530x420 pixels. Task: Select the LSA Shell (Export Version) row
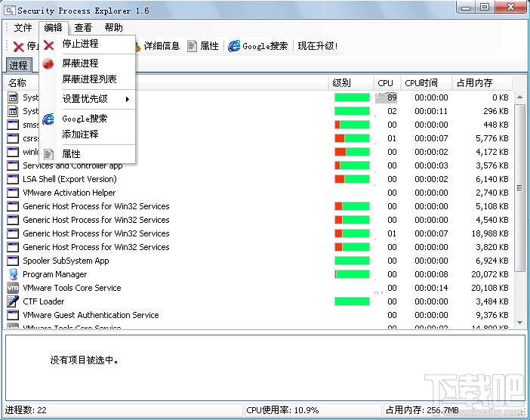[x=259, y=179]
